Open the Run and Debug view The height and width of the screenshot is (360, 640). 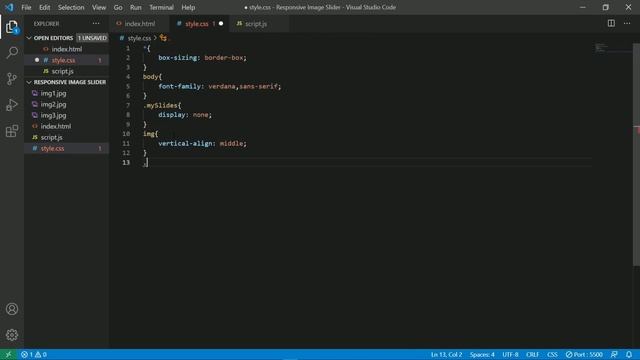pyautogui.click(x=12, y=105)
